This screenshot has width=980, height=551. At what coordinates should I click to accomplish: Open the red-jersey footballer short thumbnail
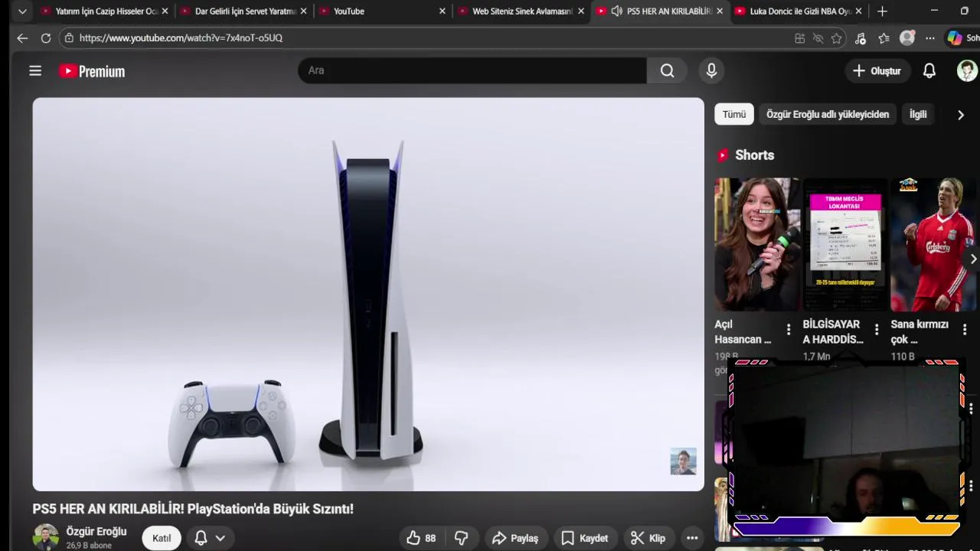pyautogui.click(x=933, y=245)
